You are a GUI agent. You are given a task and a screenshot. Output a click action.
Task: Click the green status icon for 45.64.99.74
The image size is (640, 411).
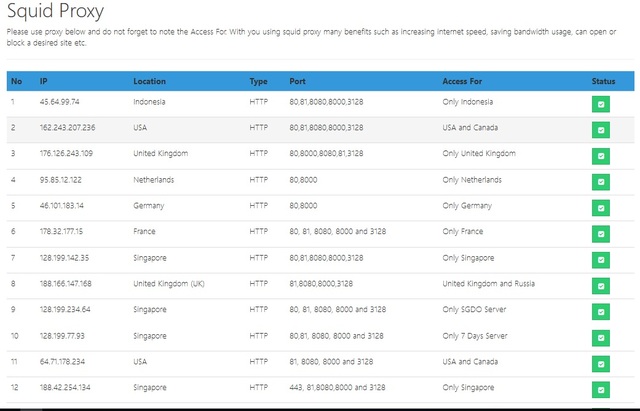click(601, 104)
